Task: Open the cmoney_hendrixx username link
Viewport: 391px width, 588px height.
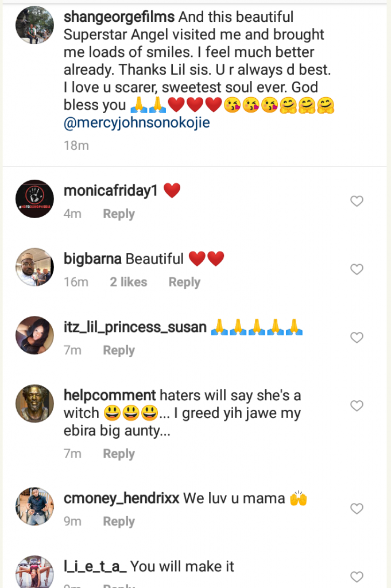Action: point(121,498)
